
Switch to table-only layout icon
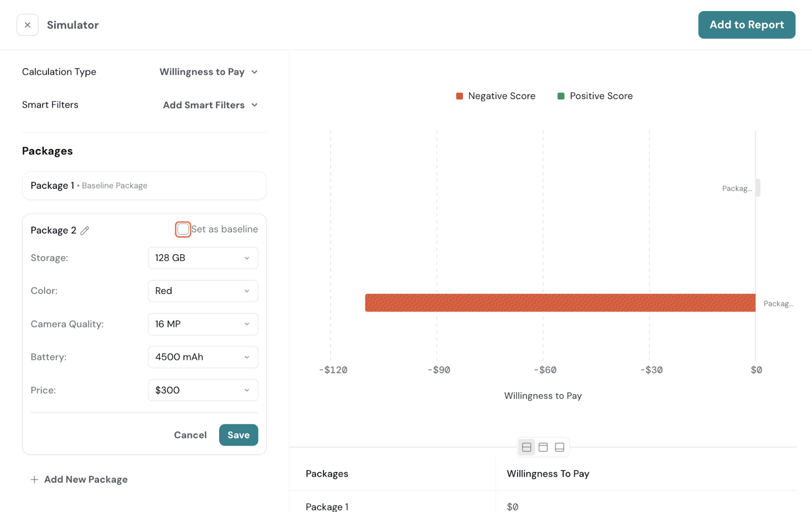click(x=559, y=447)
